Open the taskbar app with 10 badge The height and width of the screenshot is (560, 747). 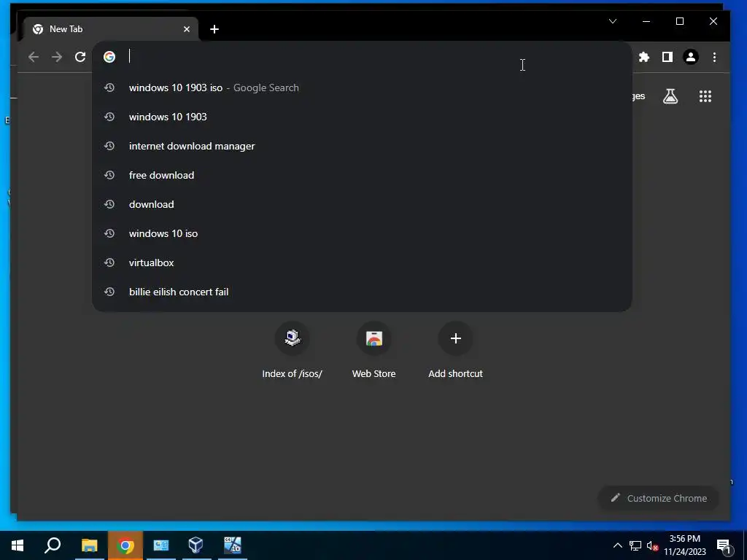coord(233,545)
